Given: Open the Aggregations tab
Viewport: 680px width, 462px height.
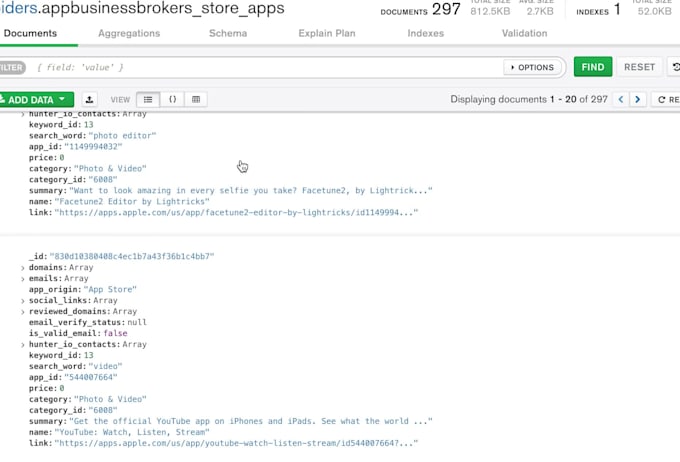Looking at the screenshot, I should point(129,33).
